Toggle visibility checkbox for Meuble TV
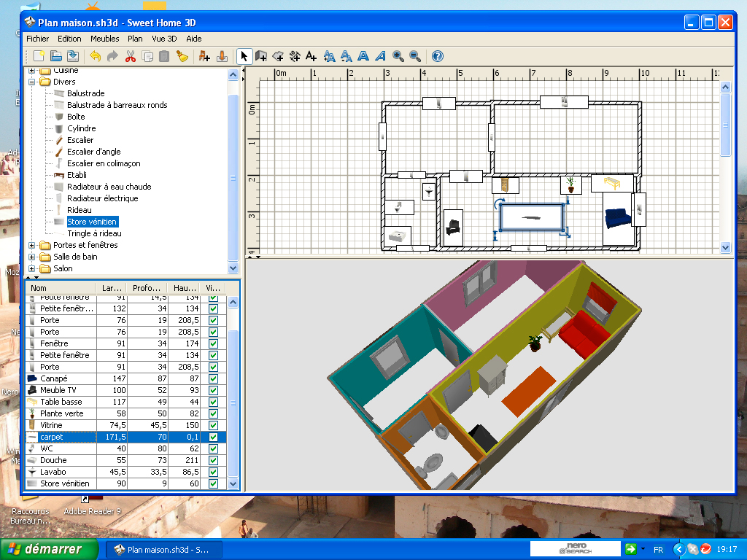747x560 pixels. 214,391
